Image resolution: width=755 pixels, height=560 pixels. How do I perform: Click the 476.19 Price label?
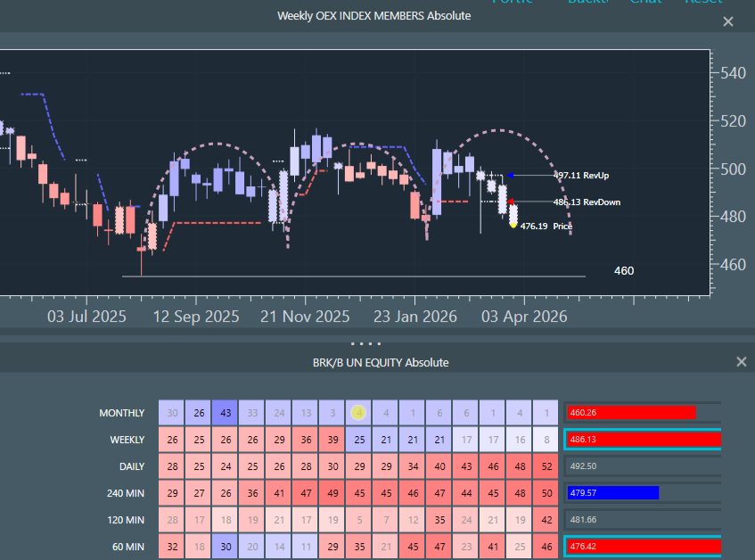pos(546,226)
